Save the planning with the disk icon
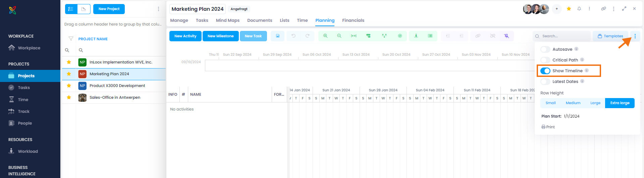 point(278,36)
